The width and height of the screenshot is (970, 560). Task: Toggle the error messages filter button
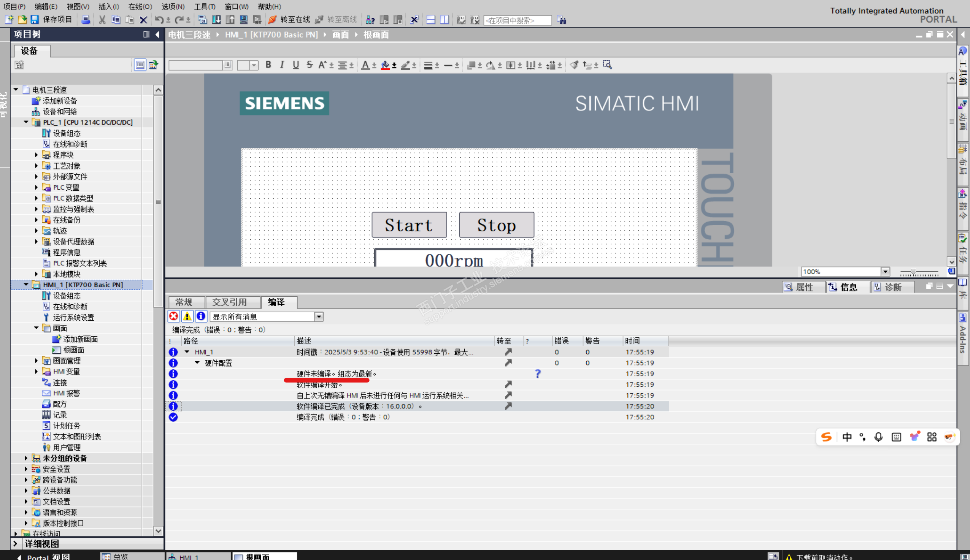[x=174, y=316]
